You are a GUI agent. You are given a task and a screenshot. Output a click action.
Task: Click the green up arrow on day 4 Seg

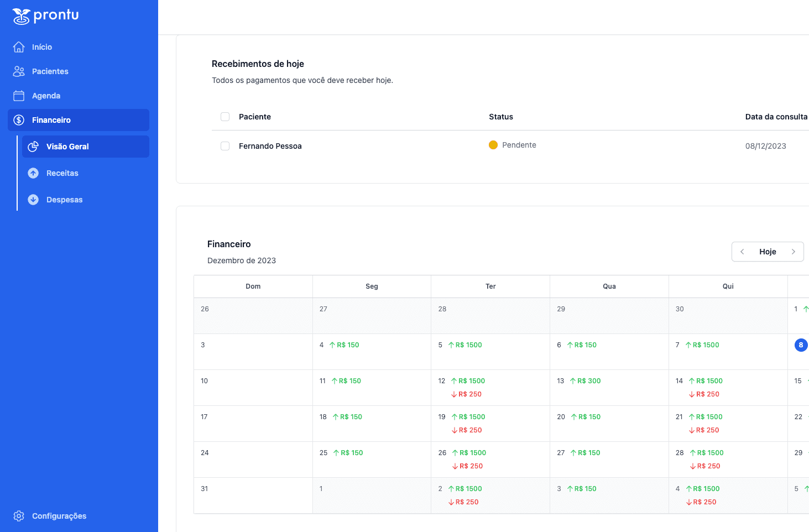pos(332,345)
